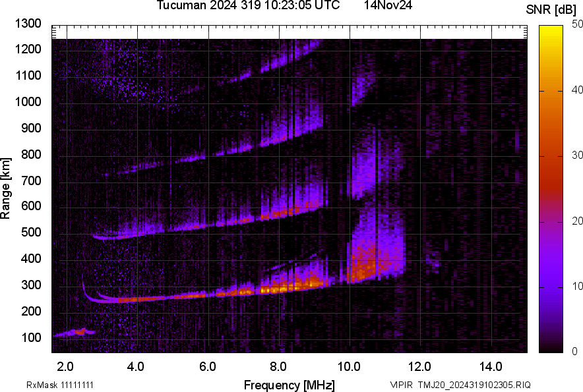Click the 'Range [km]' axis label
This screenshot has width=583, height=392.
[5, 188]
